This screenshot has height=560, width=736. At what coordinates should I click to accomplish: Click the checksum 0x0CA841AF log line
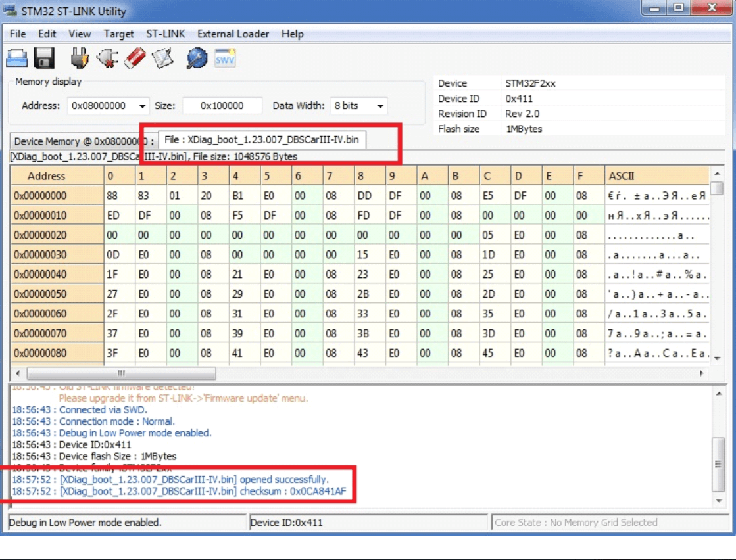tap(179, 492)
